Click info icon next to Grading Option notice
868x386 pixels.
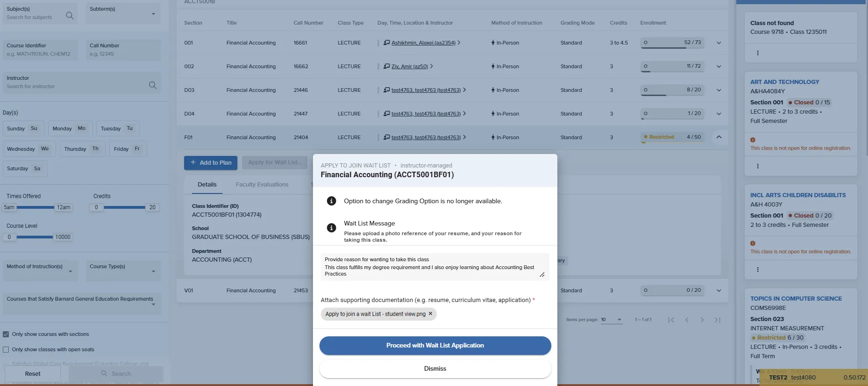point(331,201)
